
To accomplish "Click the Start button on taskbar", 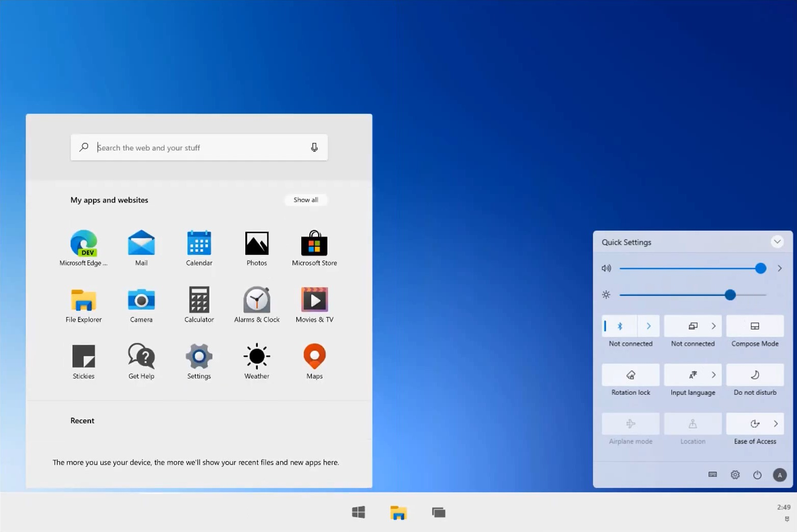I will pyautogui.click(x=359, y=512).
